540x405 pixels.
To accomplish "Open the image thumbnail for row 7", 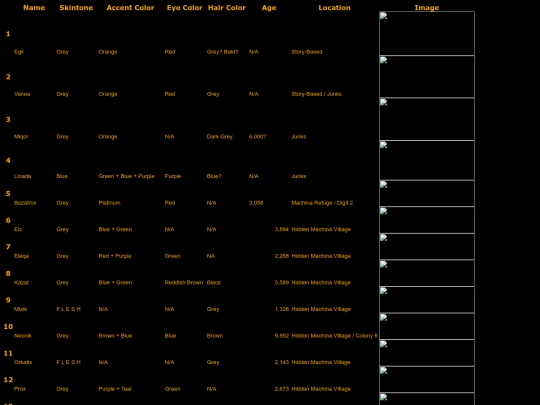I will tap(427, 247).
